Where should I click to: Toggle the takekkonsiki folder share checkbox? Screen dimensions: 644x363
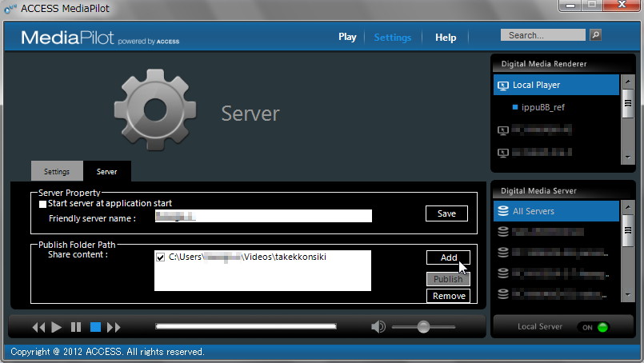tap(161, 257)
